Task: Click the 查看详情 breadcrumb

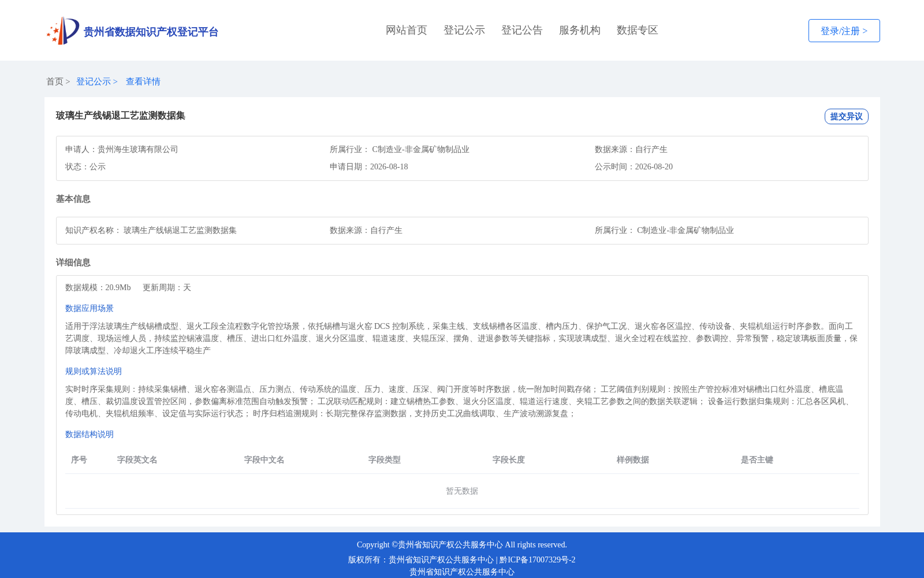Action: [143, 81]
